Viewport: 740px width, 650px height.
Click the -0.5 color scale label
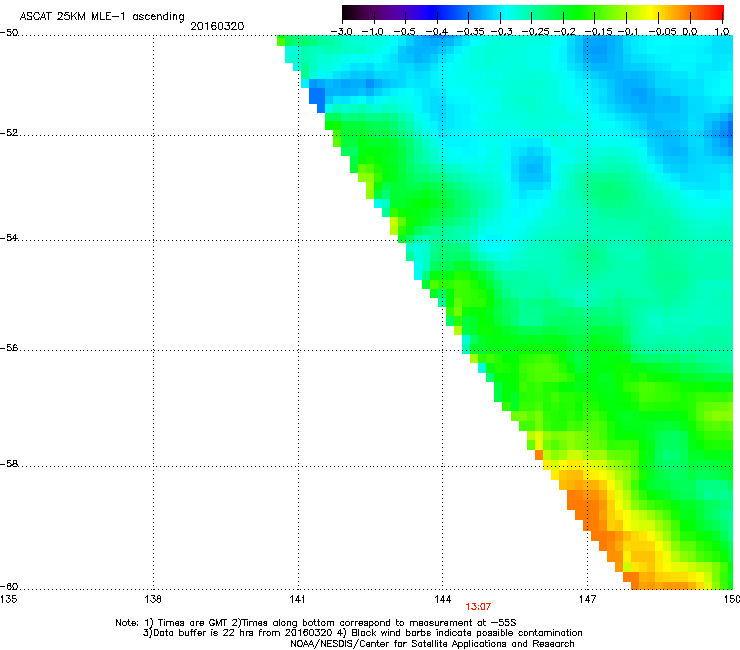click(x=404, y=32)
